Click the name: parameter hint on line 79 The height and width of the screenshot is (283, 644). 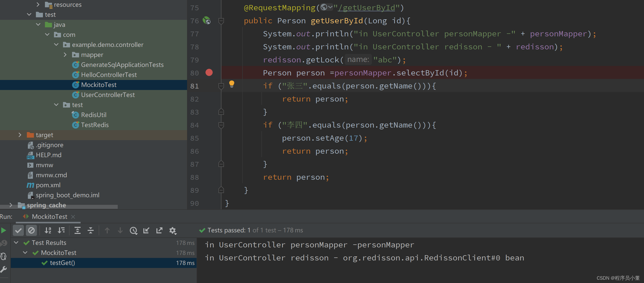point(358,60)
